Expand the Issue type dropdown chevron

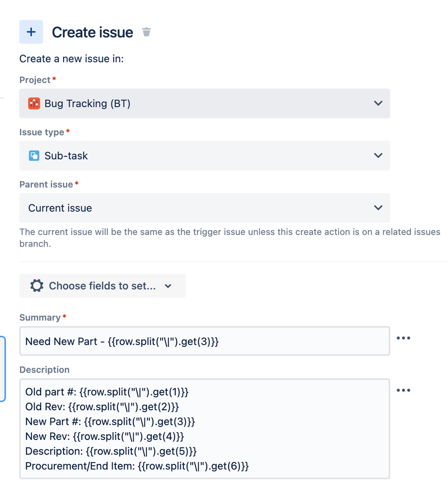pyautogui.click(x=378, y=155)
